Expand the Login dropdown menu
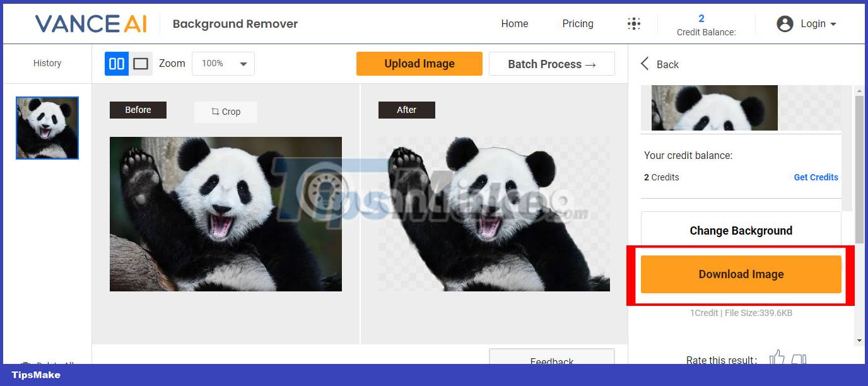The width and height of the screenshot is (868, 386). (x=814, y=23)
